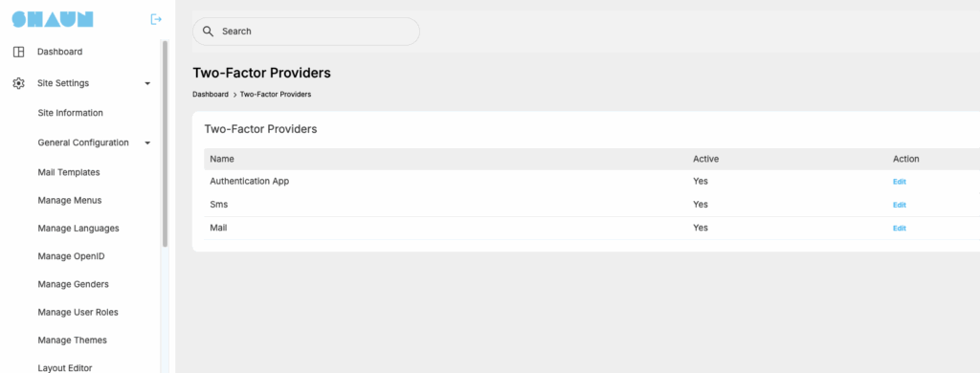Select Manage Languages in the sidebar
The height and width of the screenshot is (373, 980).
[x=78, y=229]
